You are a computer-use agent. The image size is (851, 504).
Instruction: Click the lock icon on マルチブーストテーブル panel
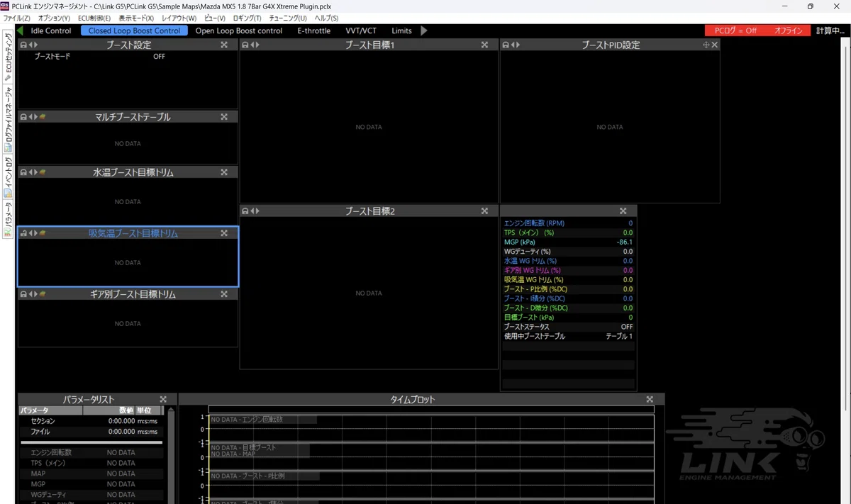(23, 117)
